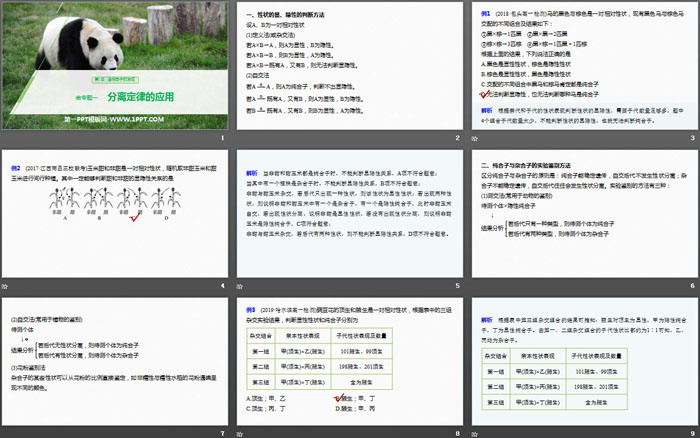Click the star icon under slide 9
Screen dimensions: 700x438
[477, 434]
